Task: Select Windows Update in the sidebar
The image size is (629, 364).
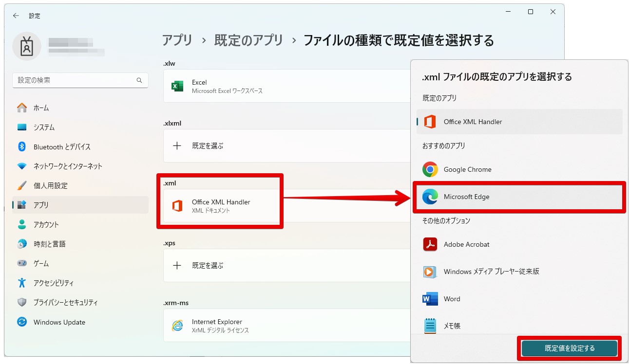Action: (x=80, y=322)
